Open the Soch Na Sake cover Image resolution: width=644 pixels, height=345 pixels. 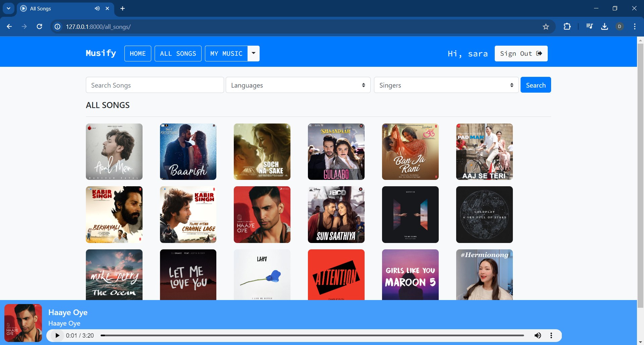pyautogui.click(x=262, y=152)
